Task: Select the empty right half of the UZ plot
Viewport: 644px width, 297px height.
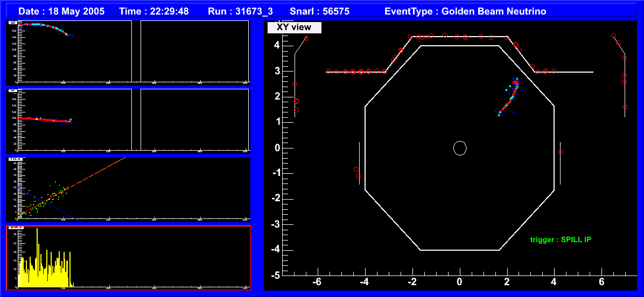Action: point(194,51)
